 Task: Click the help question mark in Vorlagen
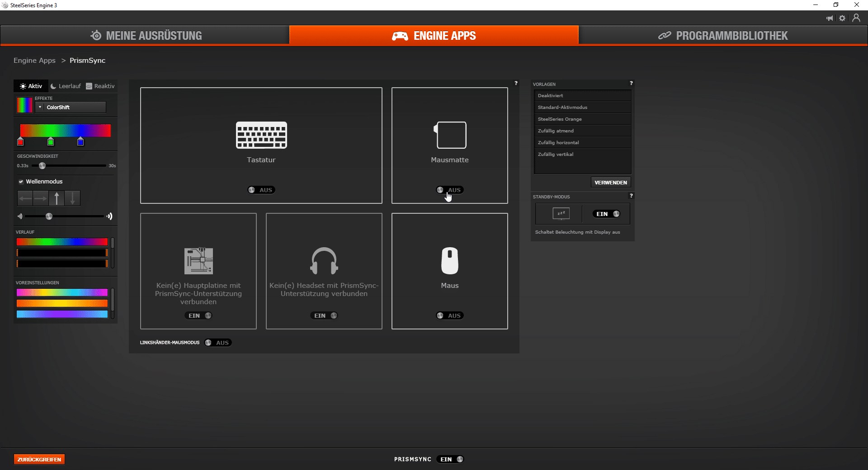coord(631,84)
